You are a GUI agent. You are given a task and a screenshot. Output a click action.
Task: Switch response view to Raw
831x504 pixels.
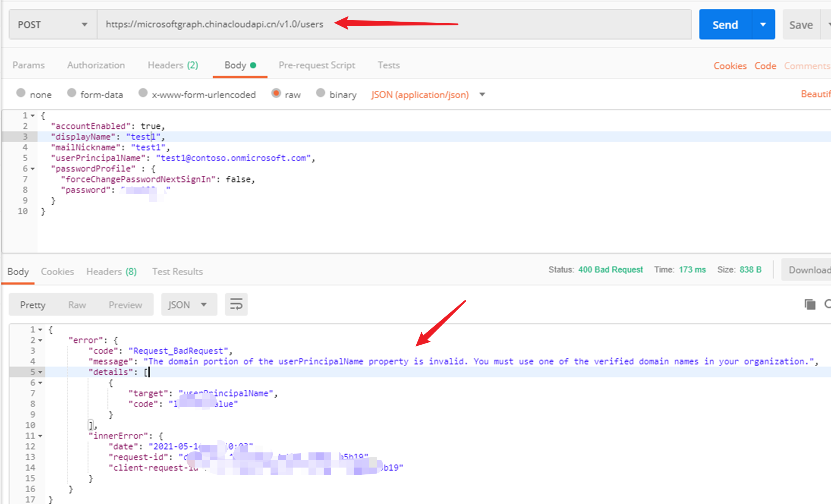(77, 305)
